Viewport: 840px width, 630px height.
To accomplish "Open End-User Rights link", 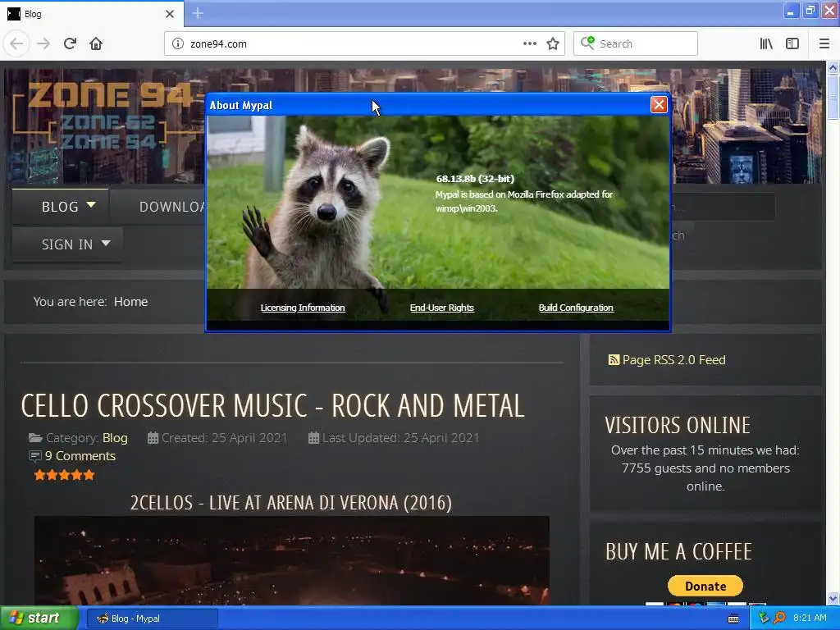I will pos(442,308).
